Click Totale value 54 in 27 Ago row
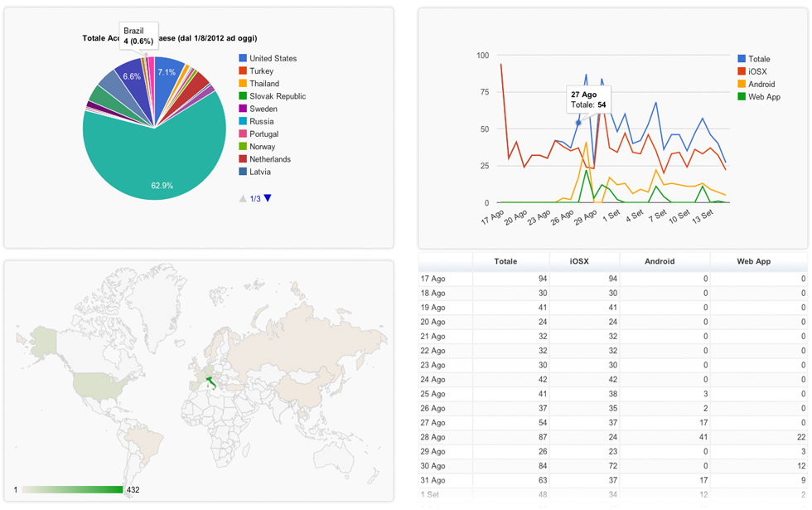Image resolution: width=812 pixels, height=510 pixels. [x=543, y=423]
